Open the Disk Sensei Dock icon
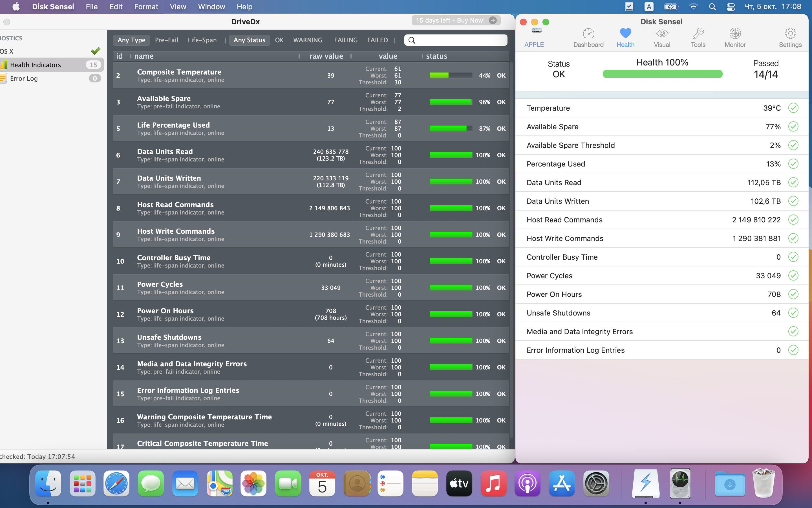The height and width of the screenshot is (508, 812). click(646, 483)
